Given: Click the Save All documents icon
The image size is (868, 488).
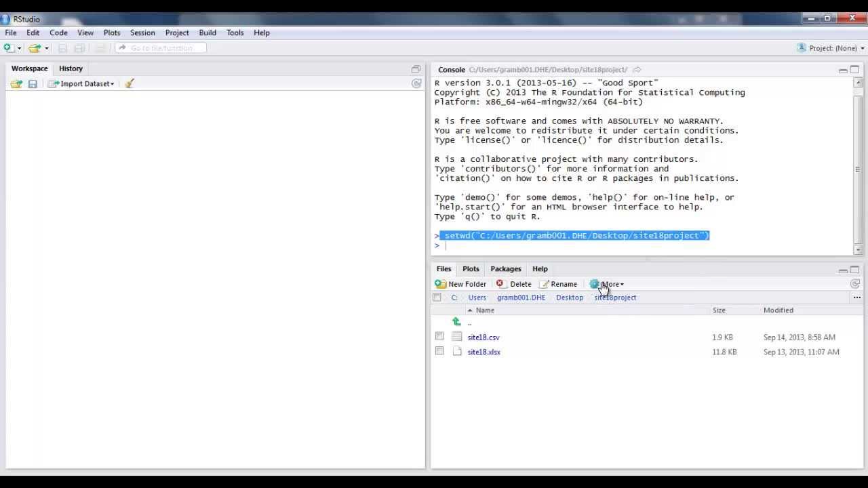Looking at the screenshot, I should (x=79, y=48).
